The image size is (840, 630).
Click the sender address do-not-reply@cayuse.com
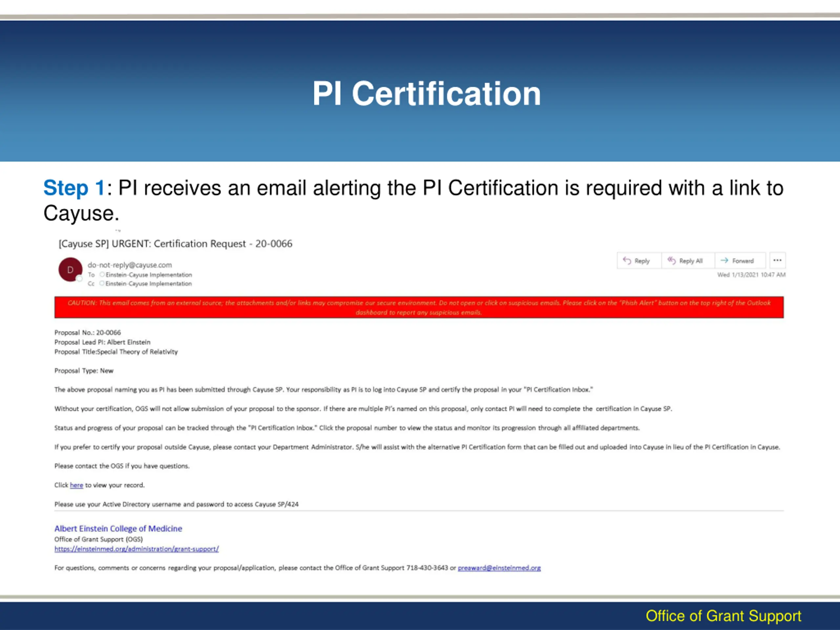(x=130, y=265)
